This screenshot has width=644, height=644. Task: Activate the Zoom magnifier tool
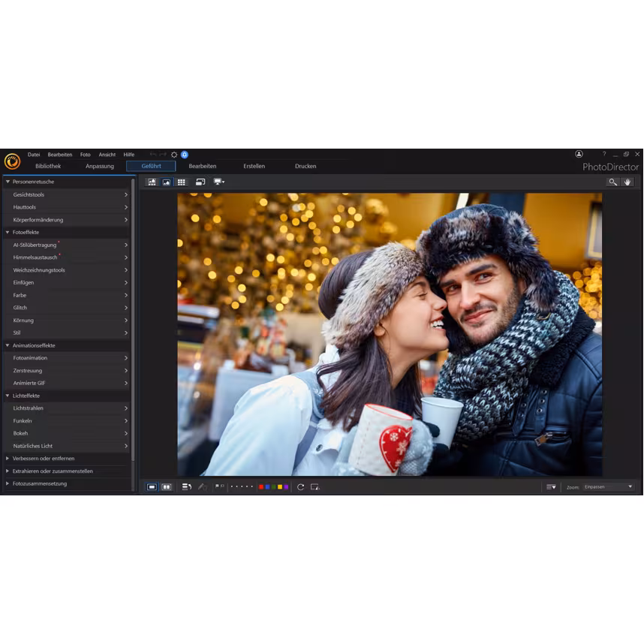click(x=614, y=182)
